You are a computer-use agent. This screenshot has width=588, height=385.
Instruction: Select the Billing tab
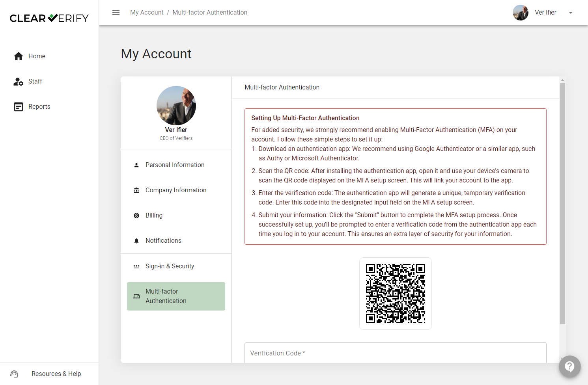[176, 216]
